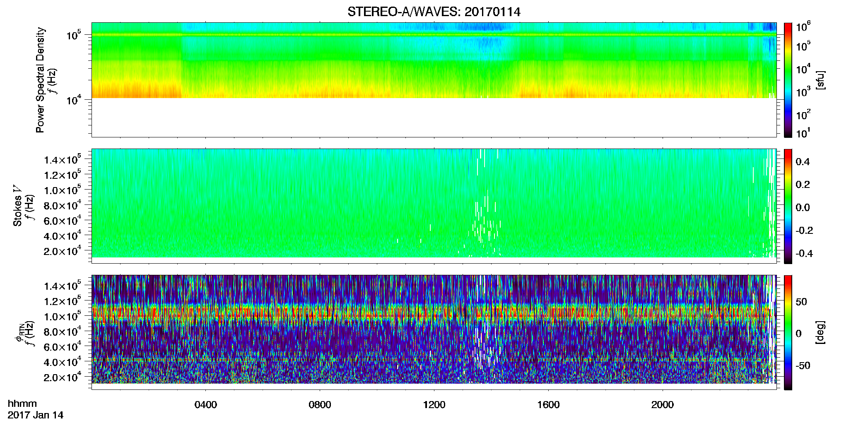Click the 1.0×10^5 tick in Stokes panel
This screenshot has width=868, height=447.
[62, 190]
